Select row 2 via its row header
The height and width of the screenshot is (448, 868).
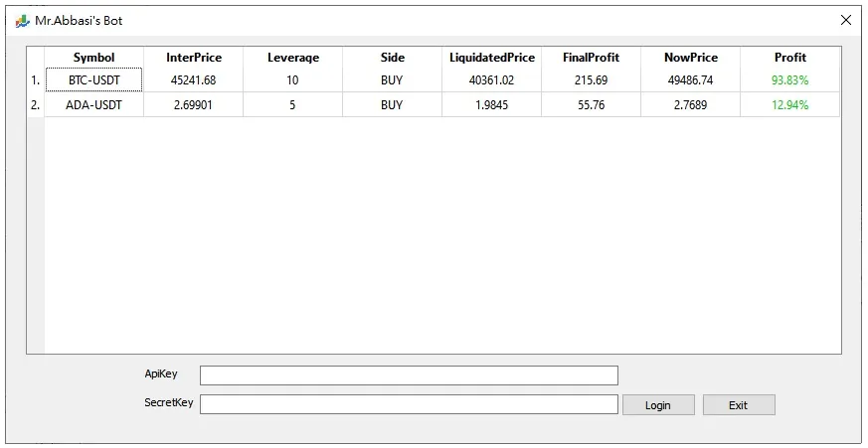(x=36, y=104)
